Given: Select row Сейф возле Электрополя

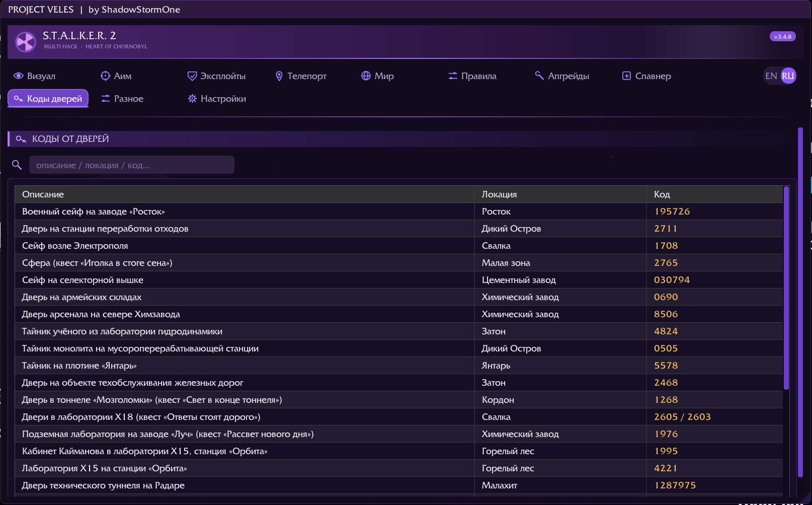Looking at the screenshot, I should [399, 246].
